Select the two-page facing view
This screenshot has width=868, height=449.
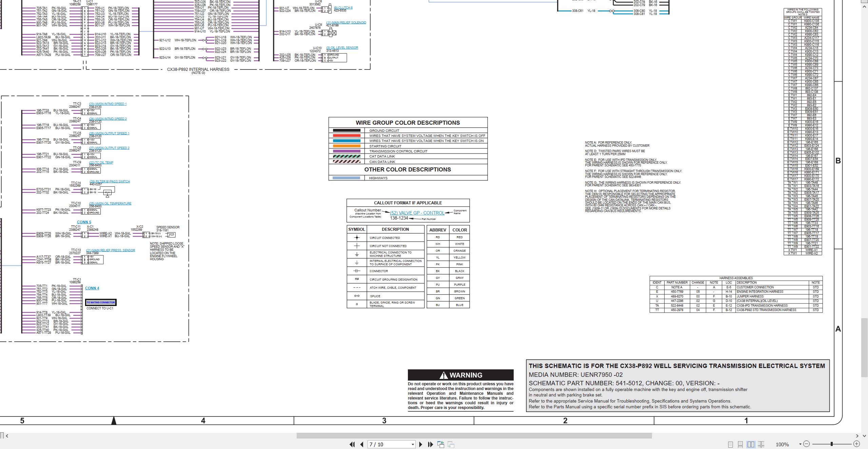tap(751, 444)
